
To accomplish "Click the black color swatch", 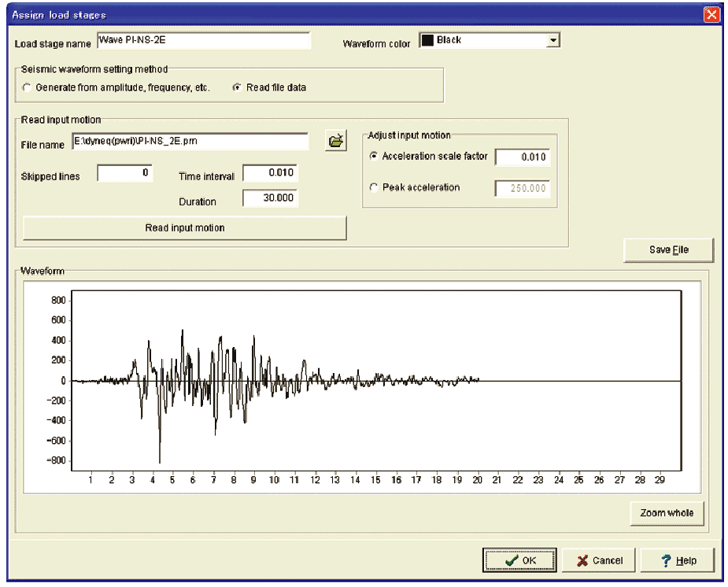I will click(427, 40).
